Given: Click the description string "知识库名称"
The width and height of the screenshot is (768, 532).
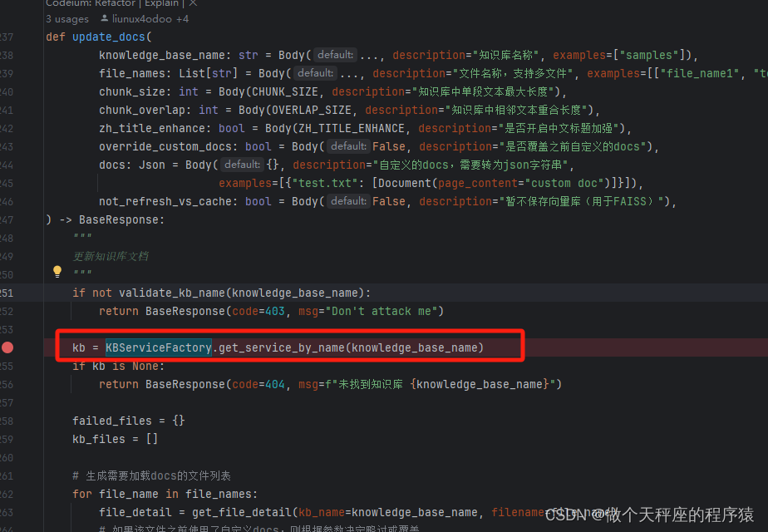Looking at the screenshot, I should 506,56.
